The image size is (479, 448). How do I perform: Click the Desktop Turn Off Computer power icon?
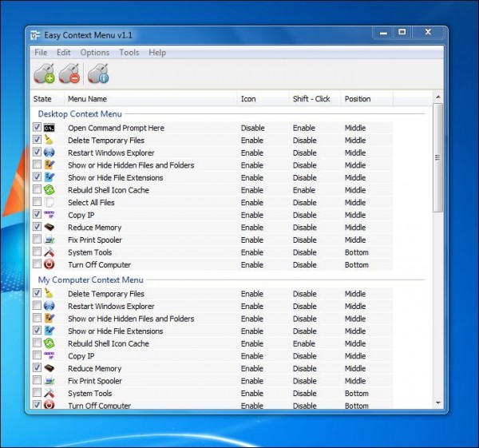(x=49, y=264)
